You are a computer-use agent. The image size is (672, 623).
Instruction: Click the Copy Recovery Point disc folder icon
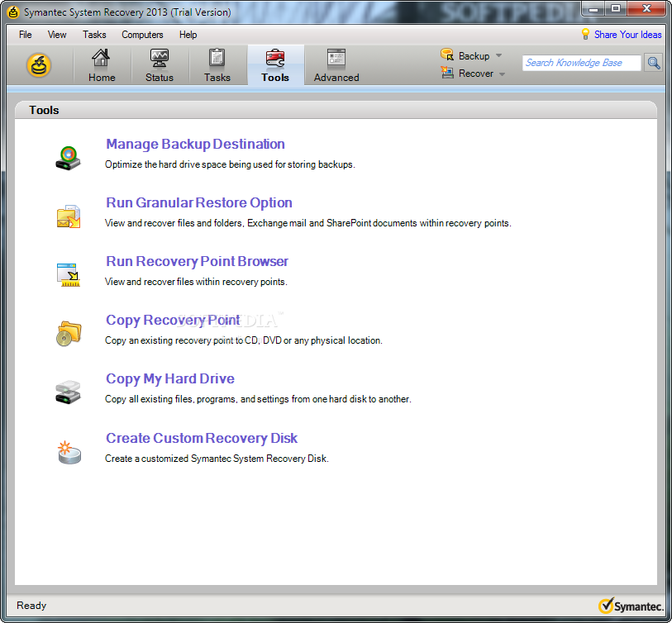pyautogui.click(x=69, y=333)
